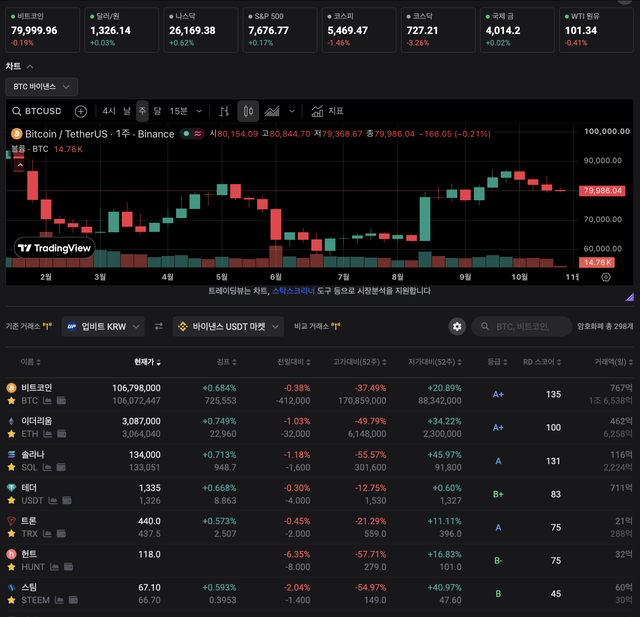
Task: Toggle the favorite star for ETH
Action: [11, 434]
